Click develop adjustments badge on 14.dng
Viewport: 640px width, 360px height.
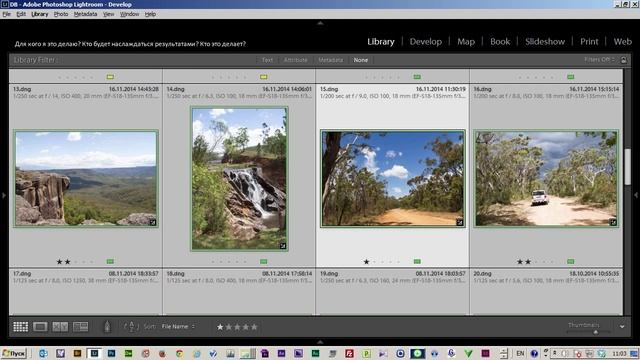tap(283, 246)
